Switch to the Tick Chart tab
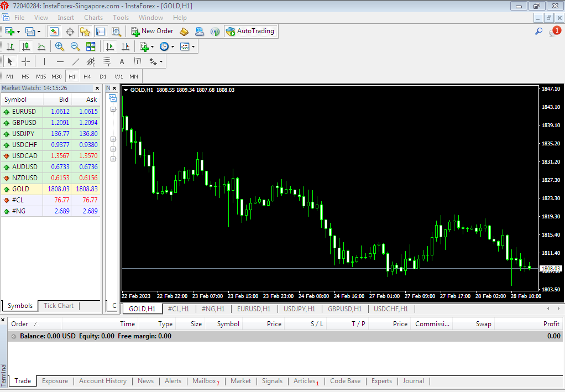This screenshot has height=392, width=565. tap(59, 306)
